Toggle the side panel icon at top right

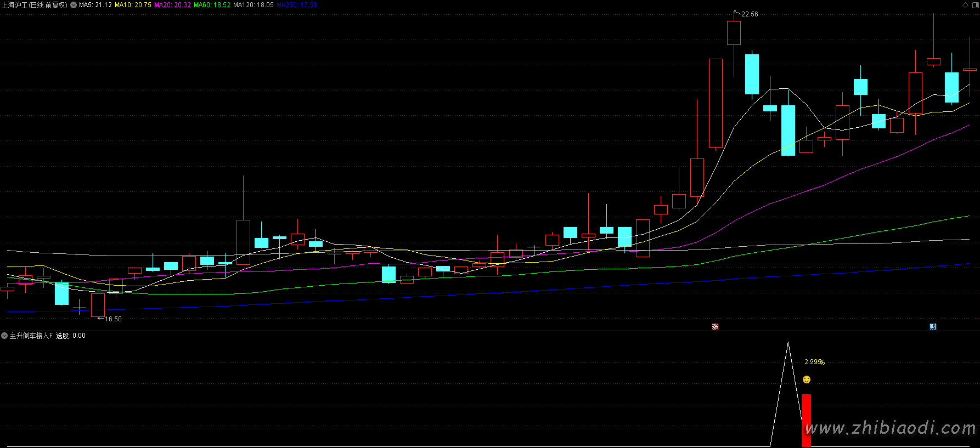[975, 5]
